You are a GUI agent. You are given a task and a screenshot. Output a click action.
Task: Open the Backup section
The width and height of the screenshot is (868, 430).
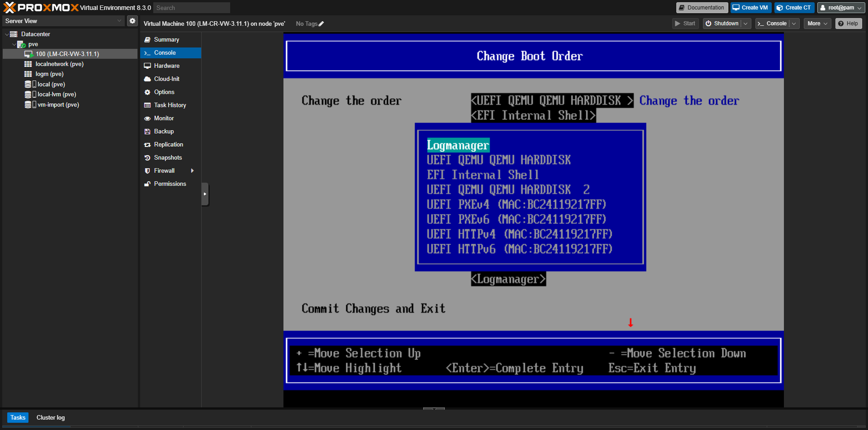[164, 132]
